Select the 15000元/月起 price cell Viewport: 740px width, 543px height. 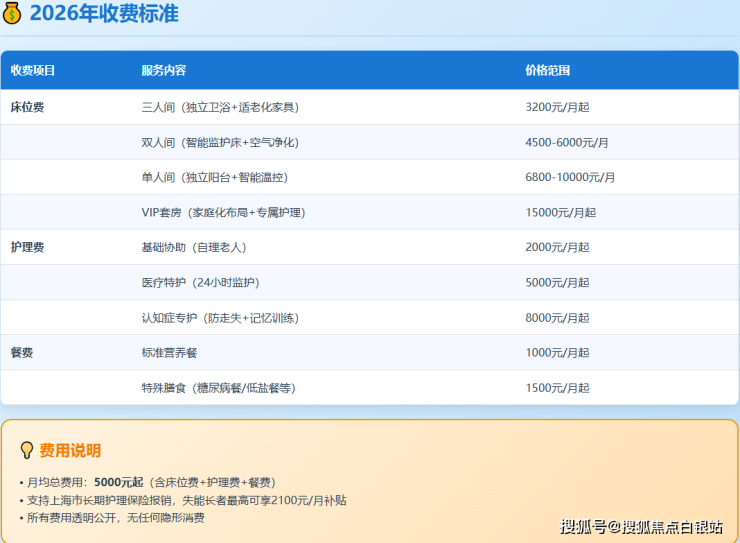pos(560,212)
